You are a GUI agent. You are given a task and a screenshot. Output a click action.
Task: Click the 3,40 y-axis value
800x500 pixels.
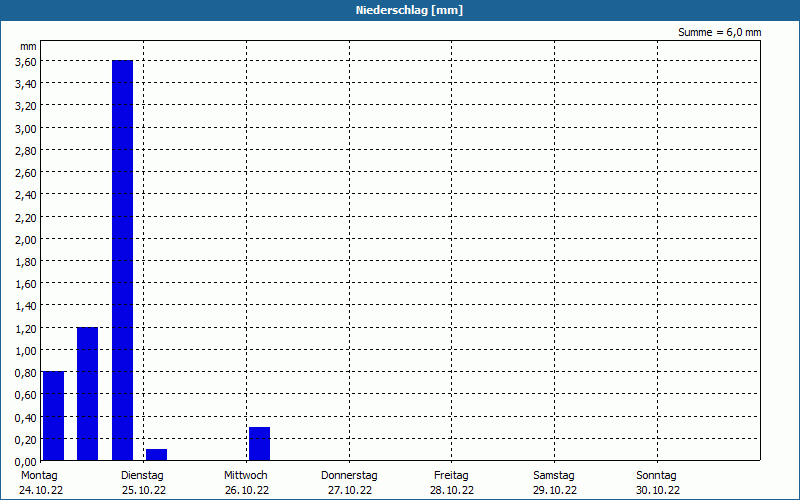26,84
